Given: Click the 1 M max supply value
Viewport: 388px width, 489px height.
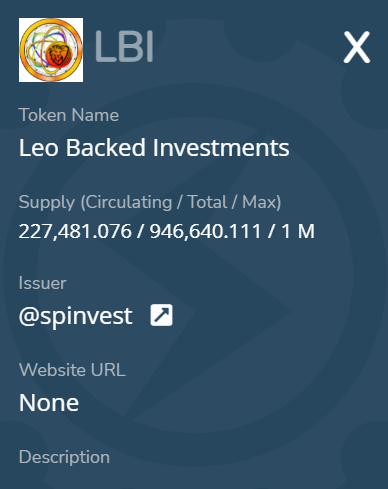Looking at the screenshot, I should 298,231.
